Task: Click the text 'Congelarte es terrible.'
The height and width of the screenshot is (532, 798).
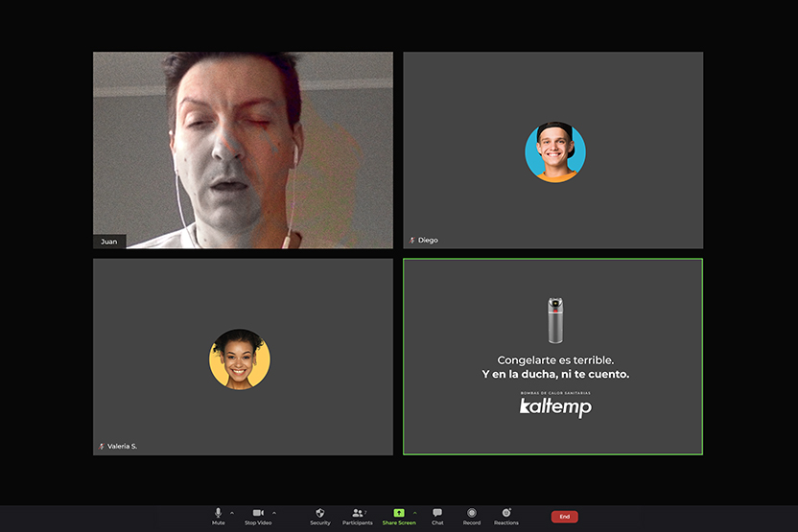Action: pos(555,360)
